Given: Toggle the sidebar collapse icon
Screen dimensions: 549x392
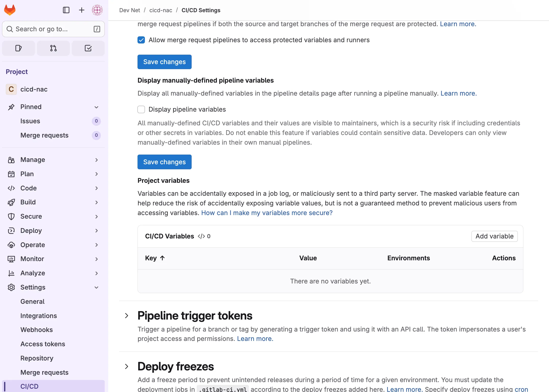Looking at the screenshot, I should [x=66, y=10].
